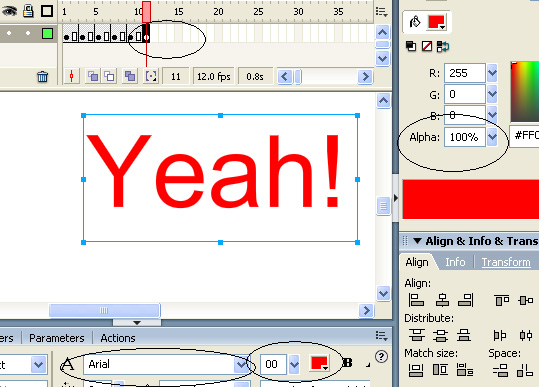Click the no color icon
The height and width of the screenshot is (387, 539).
427,46
